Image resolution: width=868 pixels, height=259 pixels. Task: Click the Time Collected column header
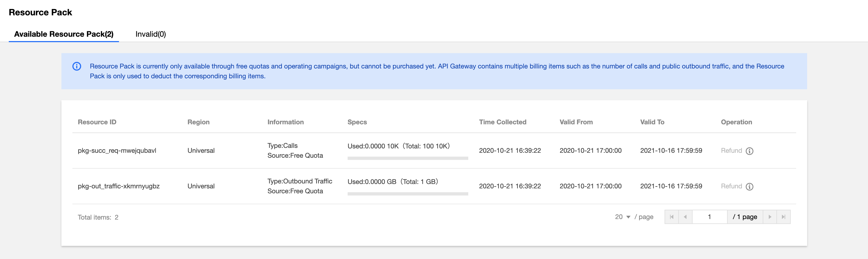[x=502, y=122]
